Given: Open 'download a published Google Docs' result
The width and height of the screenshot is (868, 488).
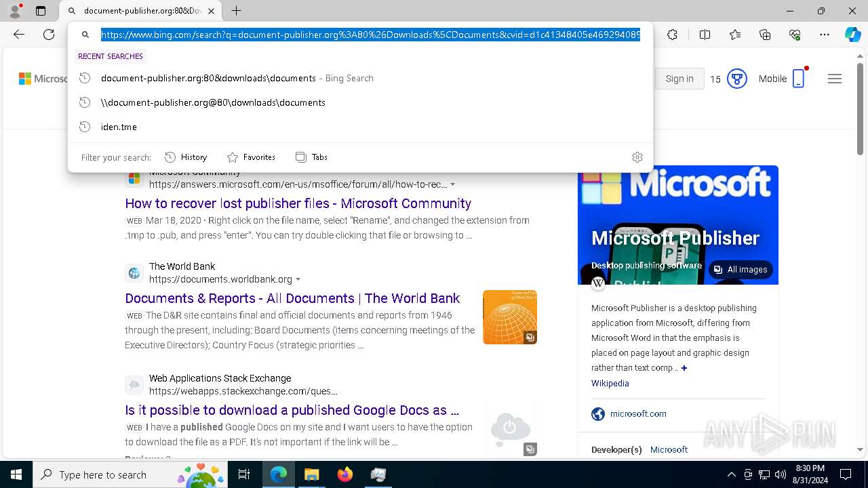Looking at the screenshot, I should pyautogui.click(x=292, y=410).
